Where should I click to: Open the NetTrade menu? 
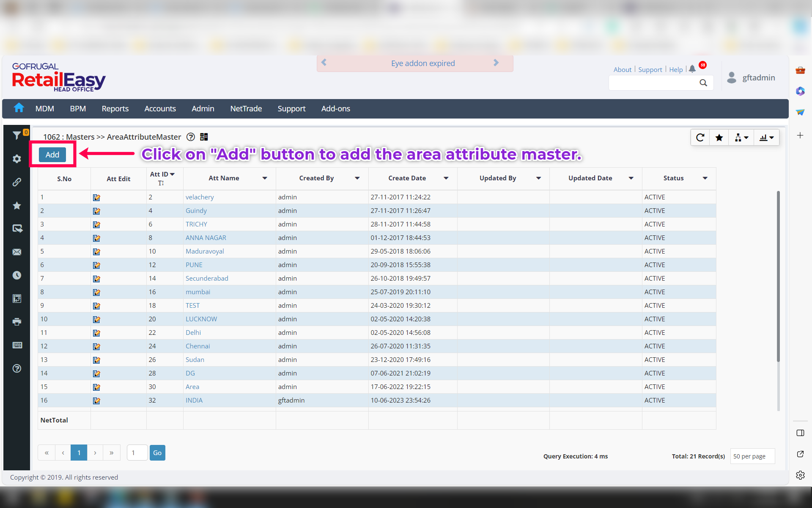click(x=246, y=109)
